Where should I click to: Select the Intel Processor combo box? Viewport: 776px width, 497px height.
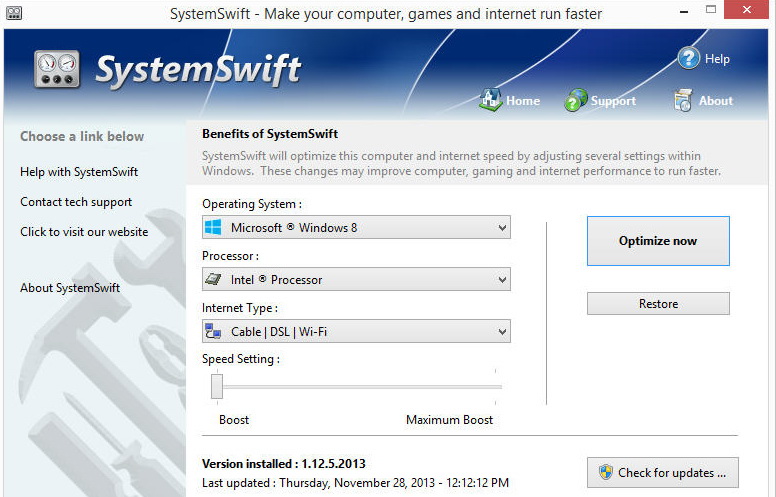pyautogui.click(x=356, y=279)
